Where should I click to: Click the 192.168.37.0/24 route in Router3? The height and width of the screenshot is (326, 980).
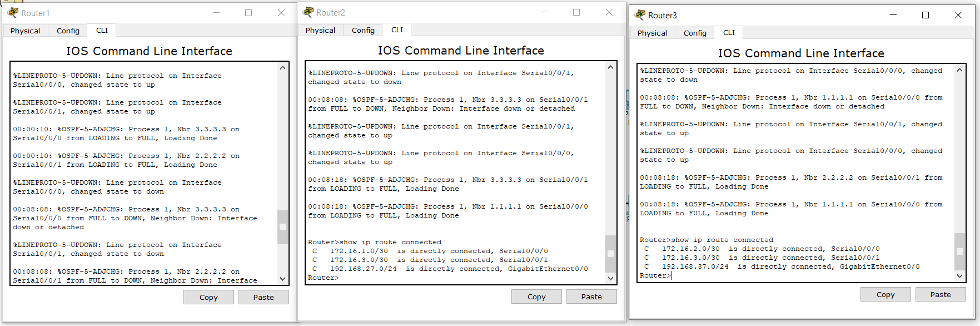782,266
